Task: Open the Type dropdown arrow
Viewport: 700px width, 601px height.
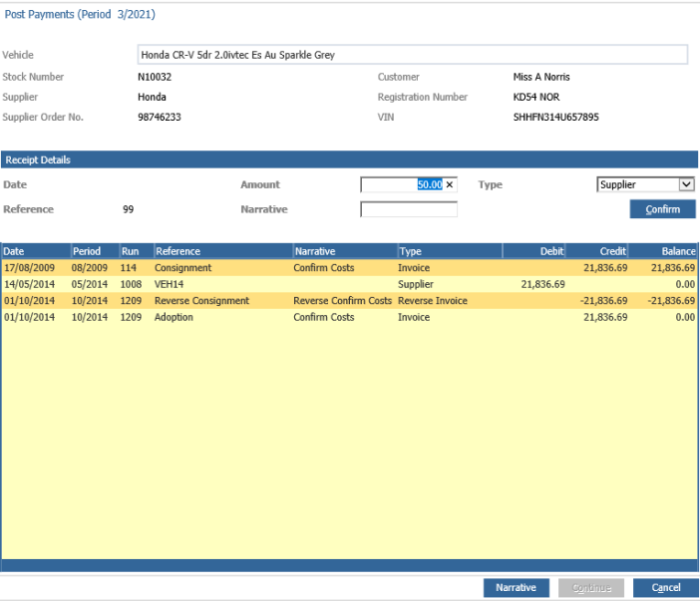Action: click(686, 184)
